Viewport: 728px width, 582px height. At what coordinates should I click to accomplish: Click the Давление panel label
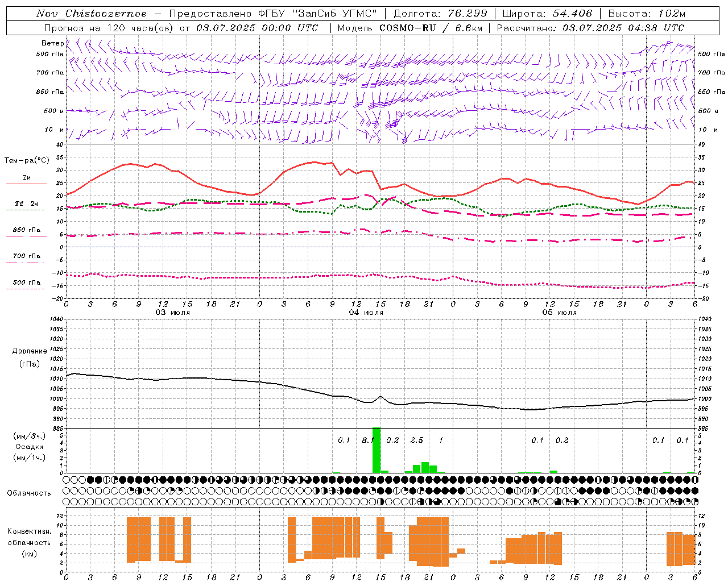point(30,351)
